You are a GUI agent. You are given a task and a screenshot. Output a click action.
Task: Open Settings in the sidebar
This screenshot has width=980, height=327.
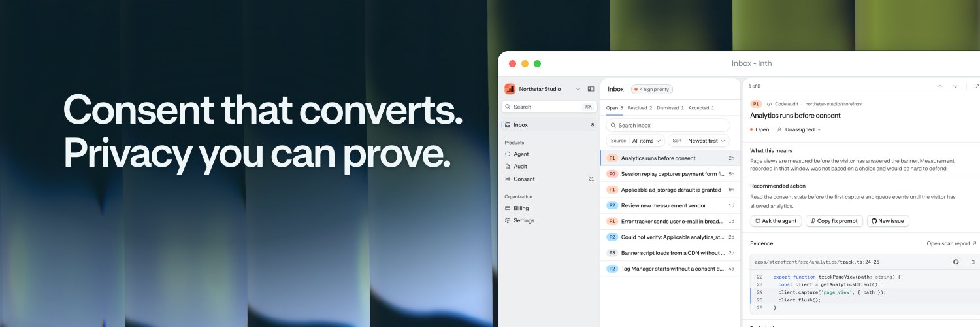[x=549, y=220]
